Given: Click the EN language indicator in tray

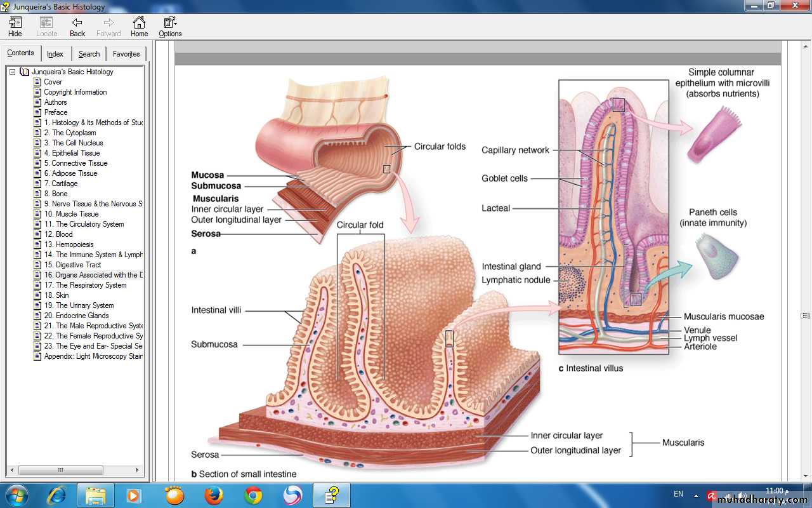Looking at the screenshot, I should pyautogui.click(x=678, y=494).
